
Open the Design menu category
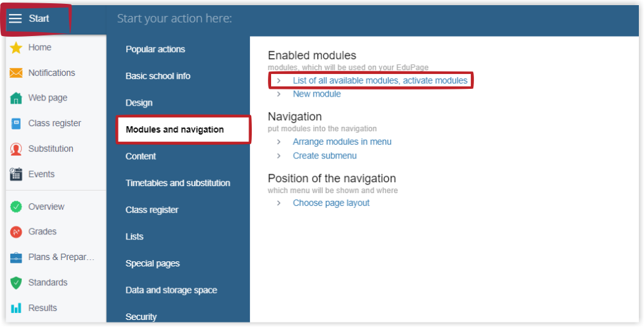[x=139, y=103]
